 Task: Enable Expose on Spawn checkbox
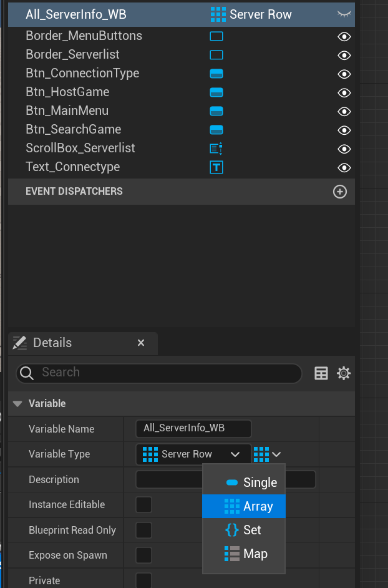144,555
